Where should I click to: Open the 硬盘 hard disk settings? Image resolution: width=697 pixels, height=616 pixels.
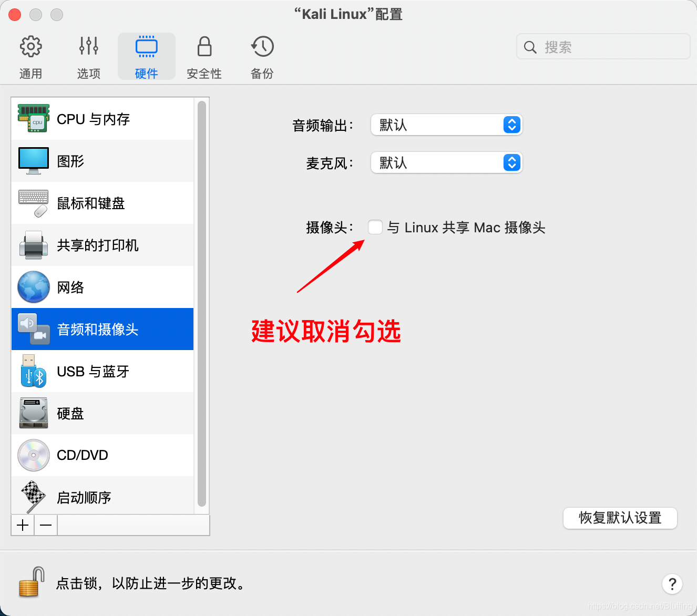tap(34, 413)
